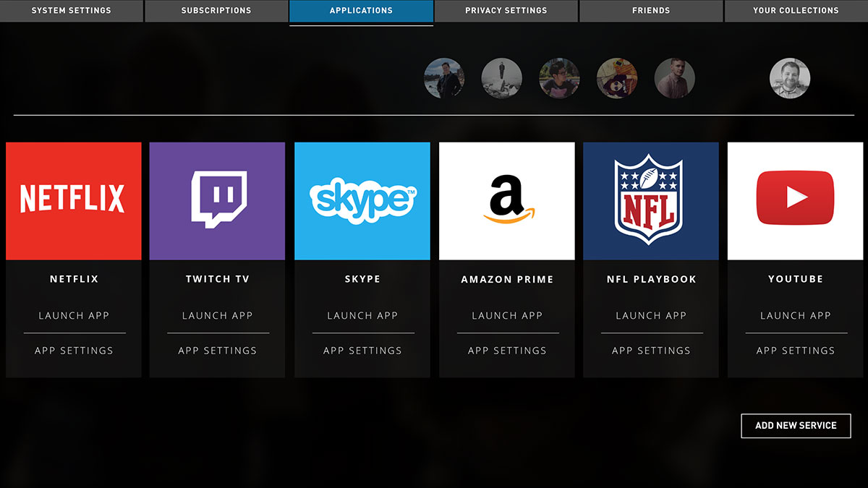The height and width of the screenshot is (488, 868).
Task: Click the AMAZON PRIME app title text
Action: (x=507, y=279)
